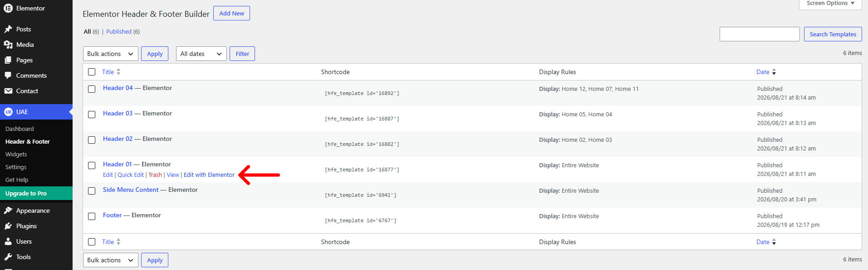The width and height of the screenshot is (868, 270).
Task: Expand the top Bulk actions dropdown
Action: pyautogui.click(x=111, y=54)
